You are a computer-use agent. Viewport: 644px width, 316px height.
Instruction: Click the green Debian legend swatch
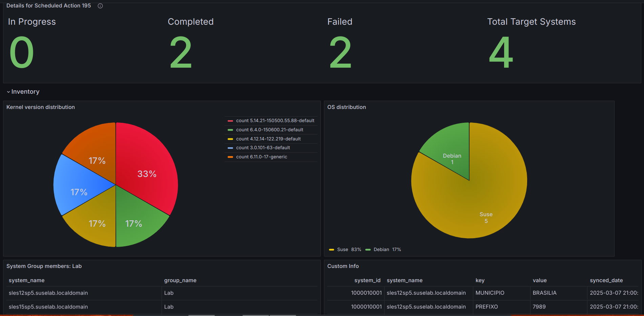368,250
